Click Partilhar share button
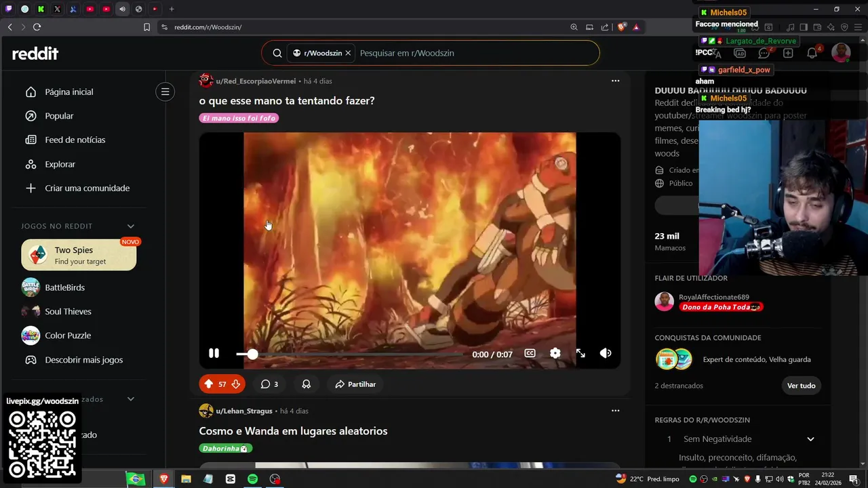The height and width of the screenshot is (488, 868). (x=355, y=384)
